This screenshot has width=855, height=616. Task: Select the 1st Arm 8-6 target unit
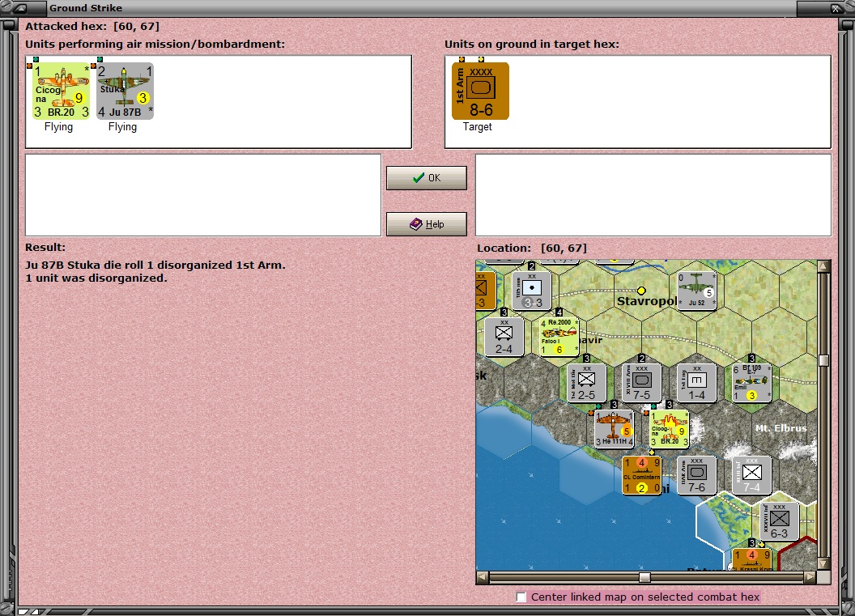[x=480, y=91]
